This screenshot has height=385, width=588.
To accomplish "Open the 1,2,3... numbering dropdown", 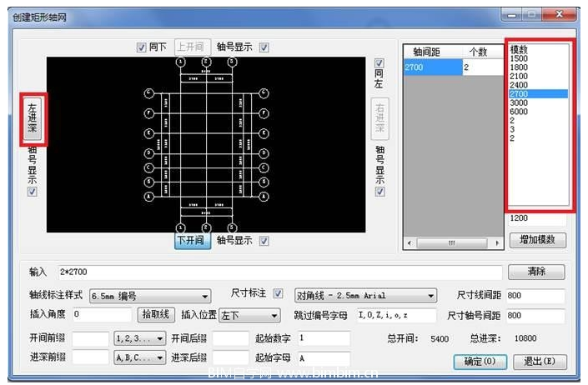I will tap(140, 339).
